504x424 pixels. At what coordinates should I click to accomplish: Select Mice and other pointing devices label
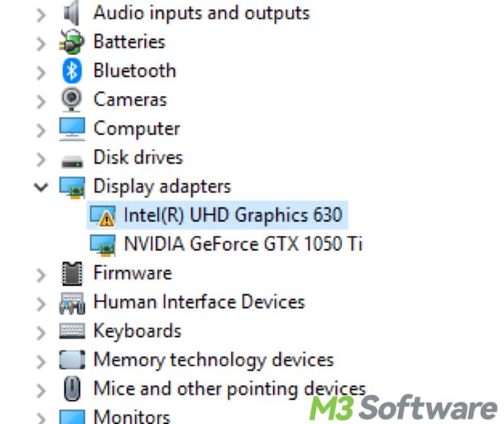(x=230, y=389)
